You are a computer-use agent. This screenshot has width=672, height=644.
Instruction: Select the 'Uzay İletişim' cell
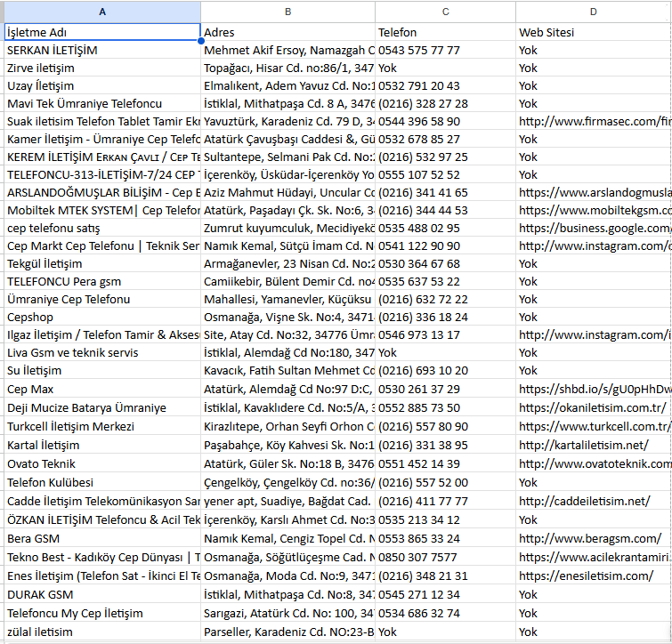pyautogui.click(x=102, y=85)
